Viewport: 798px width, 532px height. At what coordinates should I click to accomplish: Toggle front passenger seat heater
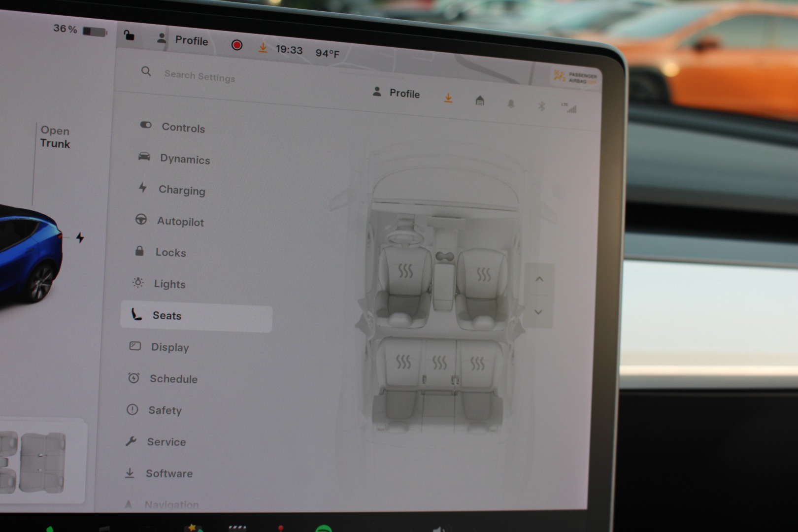pos(483,274)
